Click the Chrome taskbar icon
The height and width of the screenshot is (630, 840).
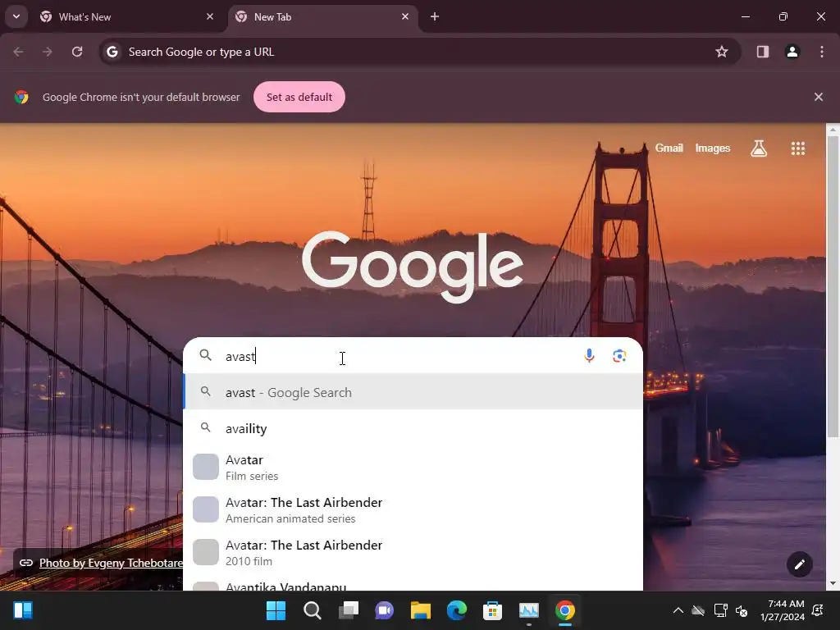[x=564, y=610]
